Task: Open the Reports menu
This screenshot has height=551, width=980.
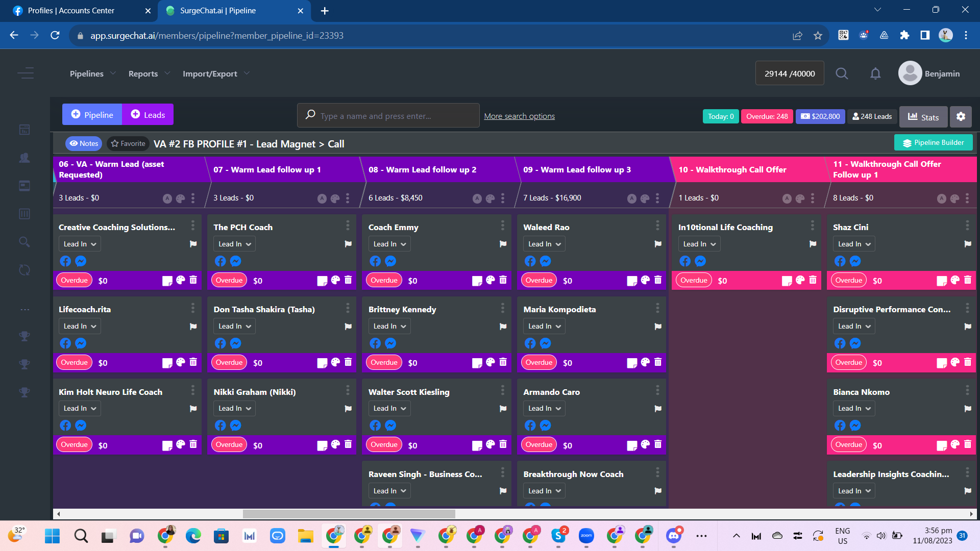Action: coord(149,73)
